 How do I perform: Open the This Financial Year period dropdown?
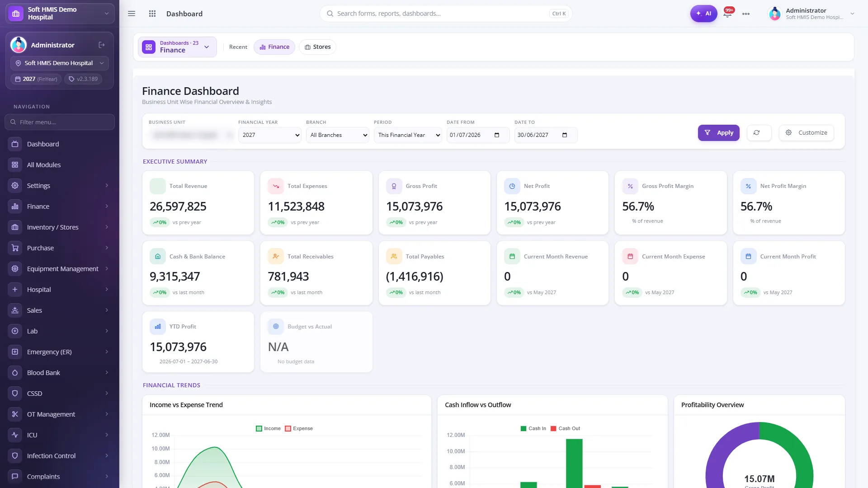click(408, 135)
